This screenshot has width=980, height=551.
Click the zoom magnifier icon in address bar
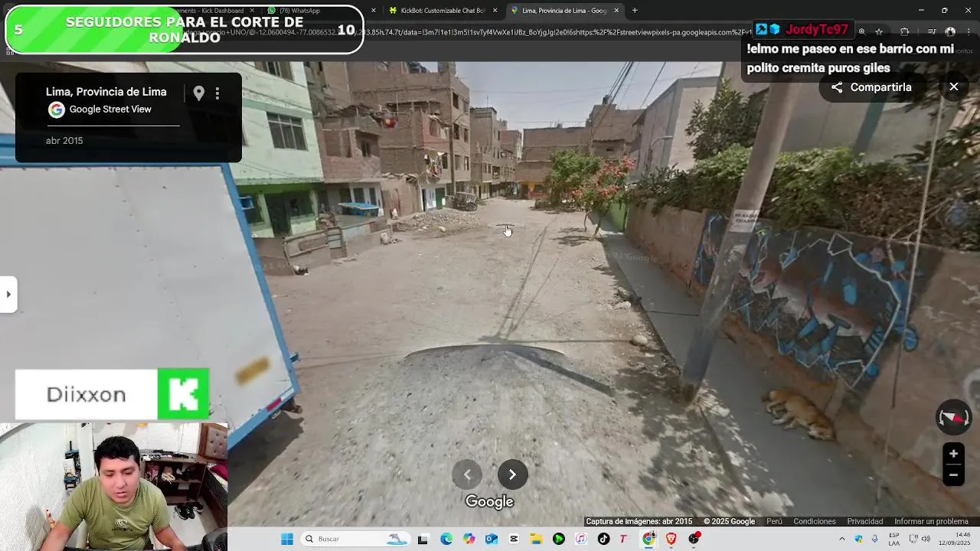coord(862,31)
